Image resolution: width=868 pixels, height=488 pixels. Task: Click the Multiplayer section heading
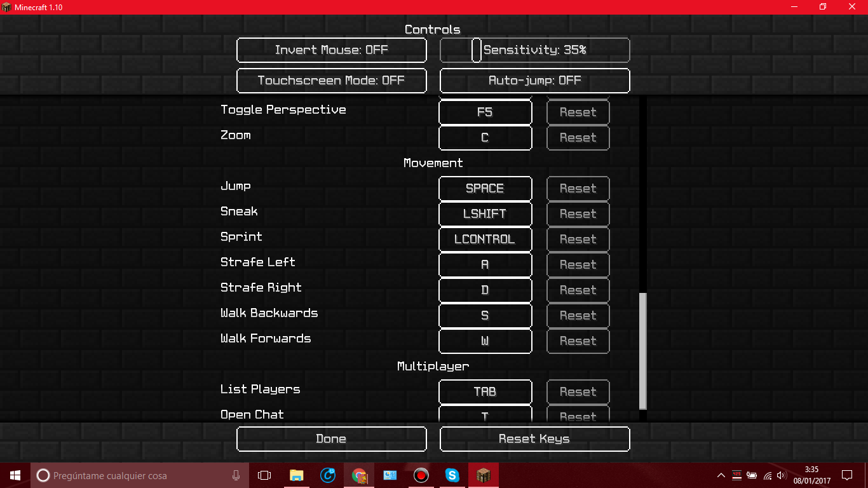(x=433, y=367)
